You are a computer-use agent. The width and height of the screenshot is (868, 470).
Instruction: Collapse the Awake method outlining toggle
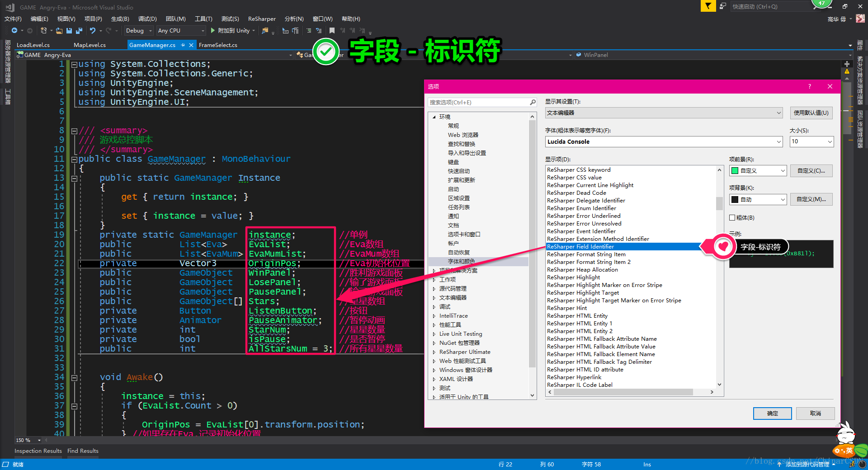click(x=74, y=378)
